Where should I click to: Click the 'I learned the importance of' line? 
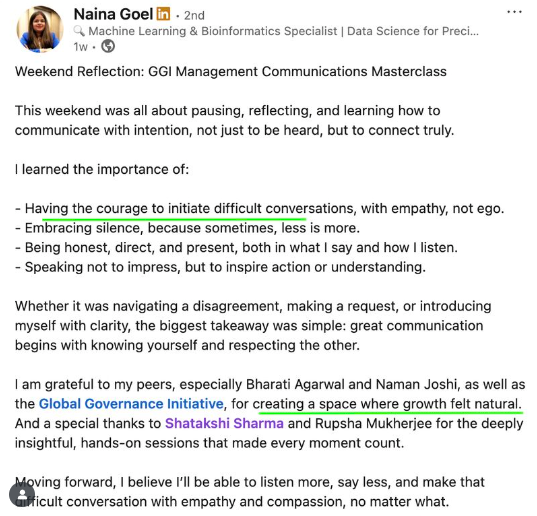click(102, 169)
